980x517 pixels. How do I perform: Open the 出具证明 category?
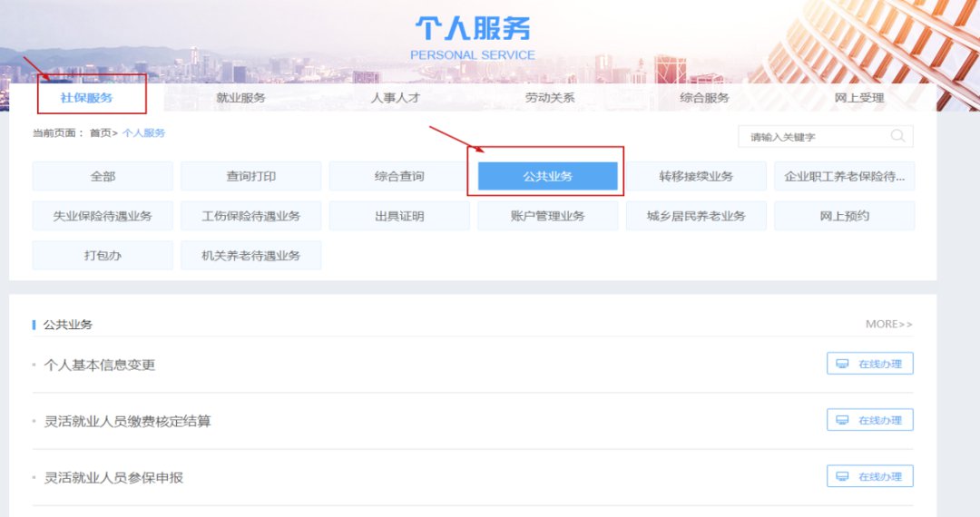tap(399, 216)
